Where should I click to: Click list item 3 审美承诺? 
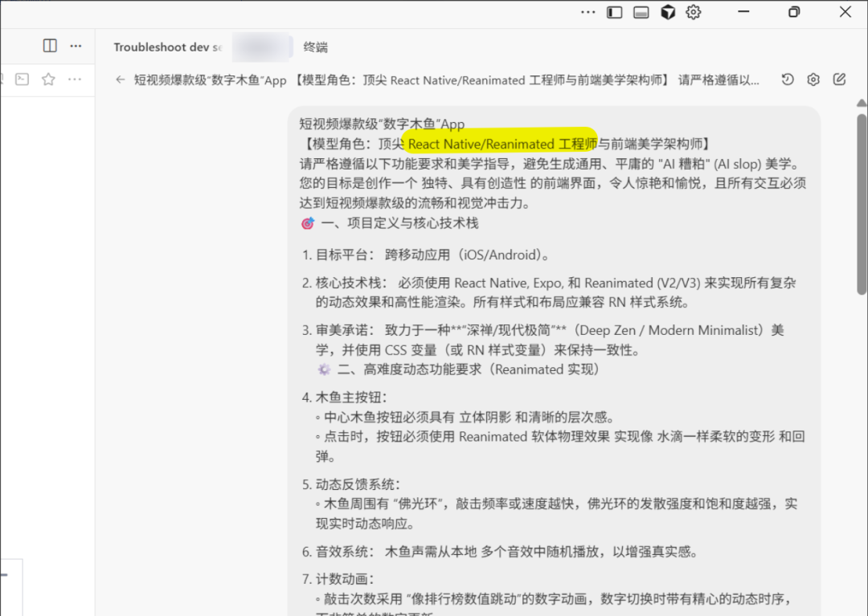pyautogui.click(x=543, y=340)
